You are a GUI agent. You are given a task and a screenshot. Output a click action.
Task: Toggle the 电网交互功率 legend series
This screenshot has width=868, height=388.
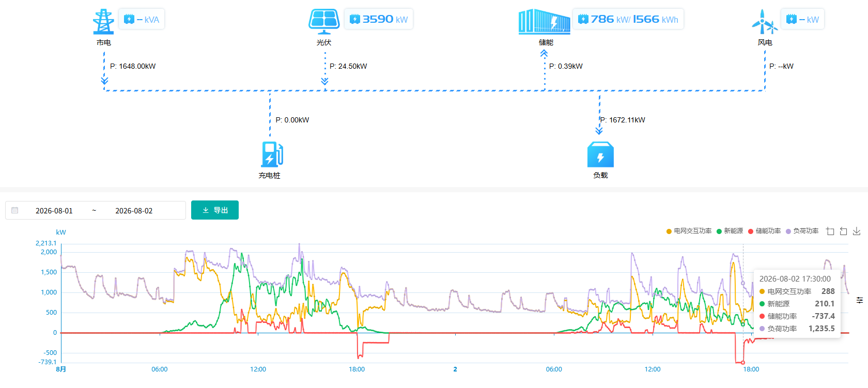point(689,231)
